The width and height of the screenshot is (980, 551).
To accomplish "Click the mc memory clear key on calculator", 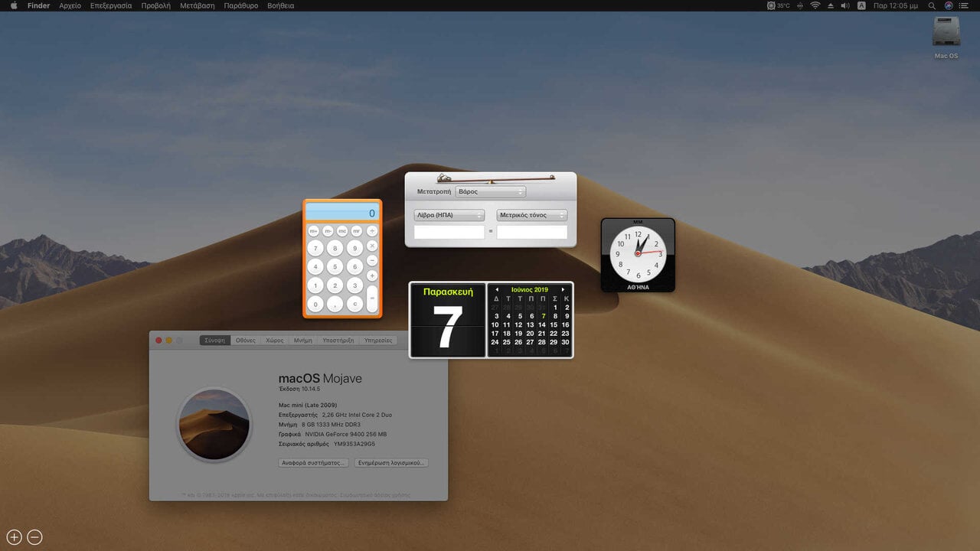I will click(x=342, y=231).
